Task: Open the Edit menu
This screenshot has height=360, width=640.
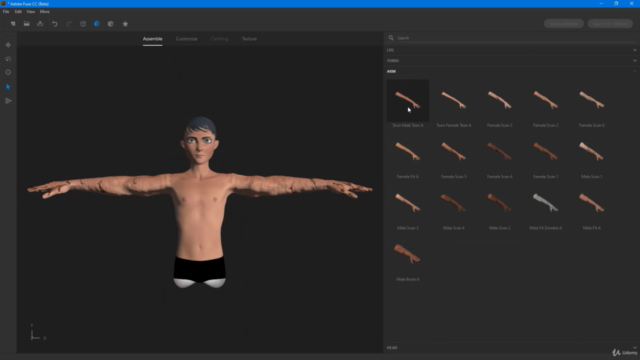Action: pyautogui.click(x=18, y=12)
